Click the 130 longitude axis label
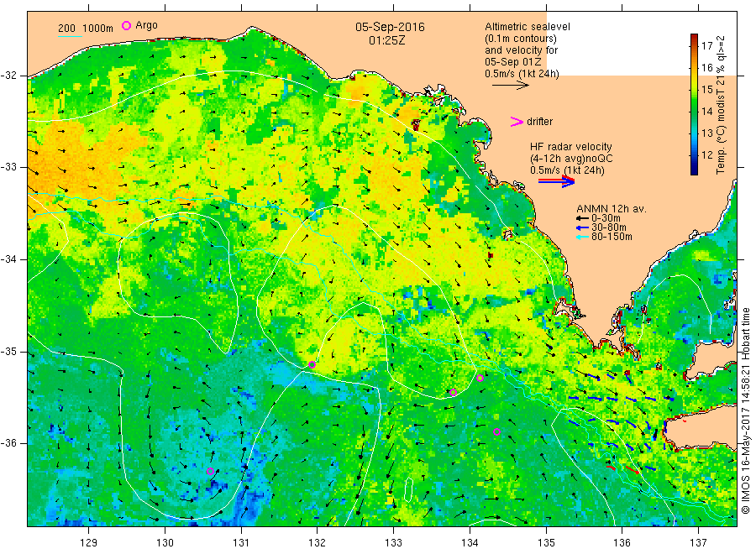This screenshot has width=756, height=554. point(165,543)
